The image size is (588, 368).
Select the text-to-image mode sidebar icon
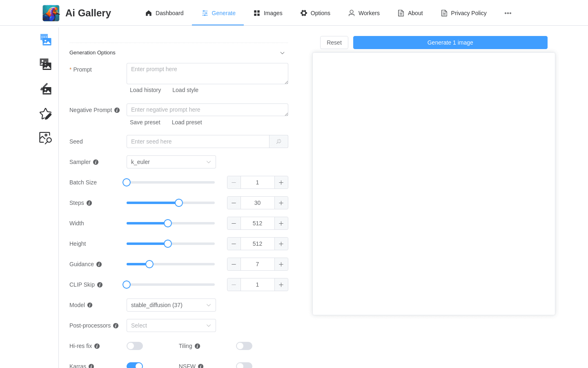point(46,40)
